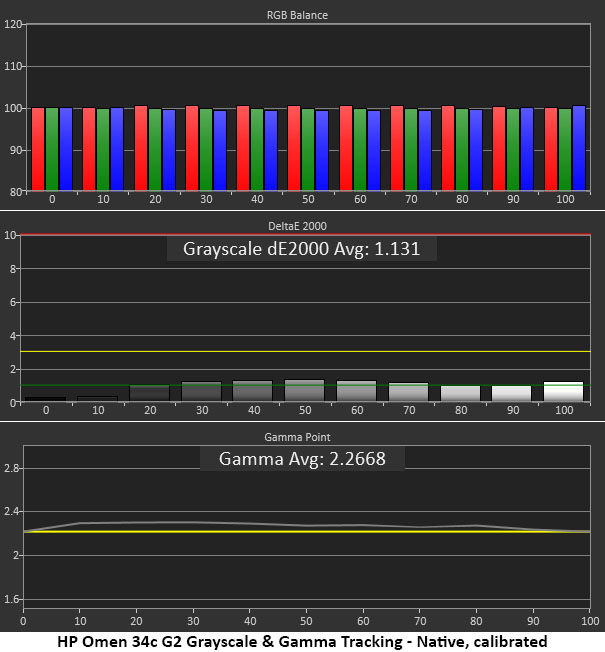Click the green bar at 70 in RGB Balance
The height and width of the screenshot is (652, 605).
pyautogui.click(x=411, y=149)
